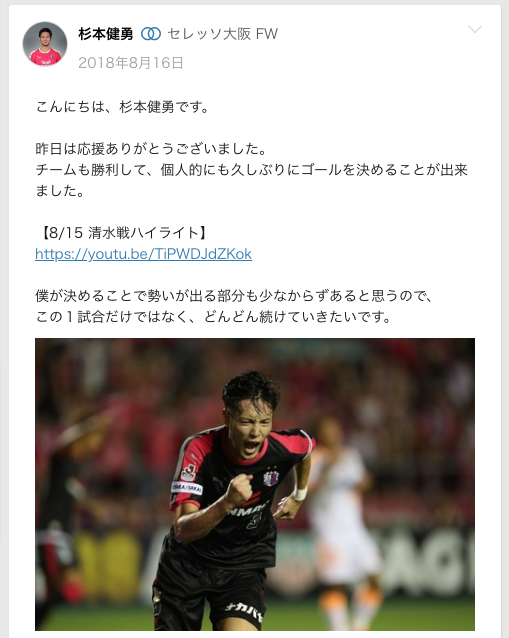This screenshot has height=638, width=509.
Task: Click the セレッソ大阪 FW team label
Action: click(223, 34)
